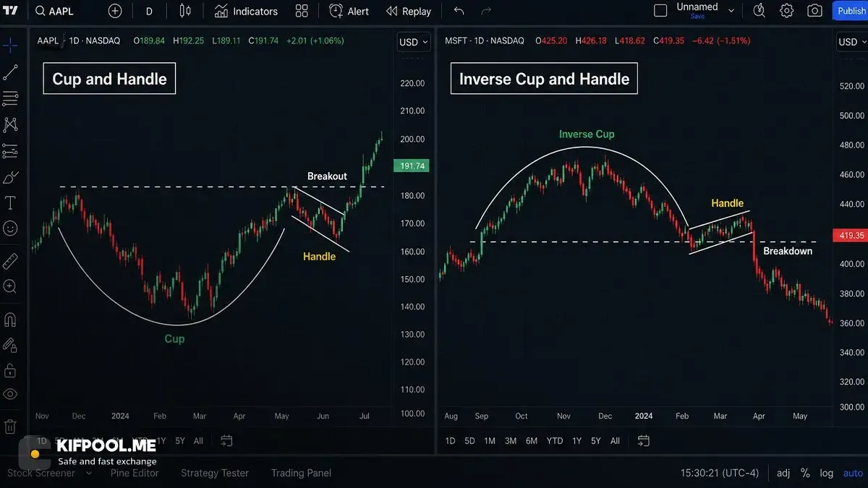The image size is (868, 488).
Task: Click the Publish button
Action: [851, 11]
